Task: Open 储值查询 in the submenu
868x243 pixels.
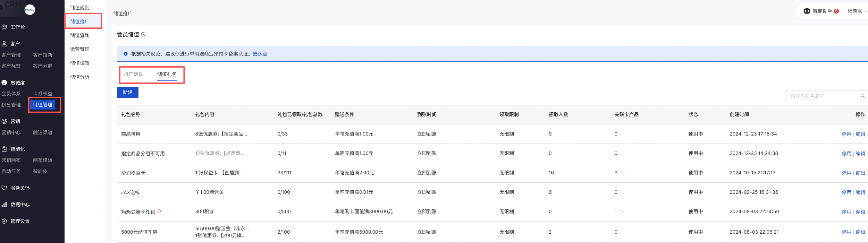Action: tap(80, 35)
